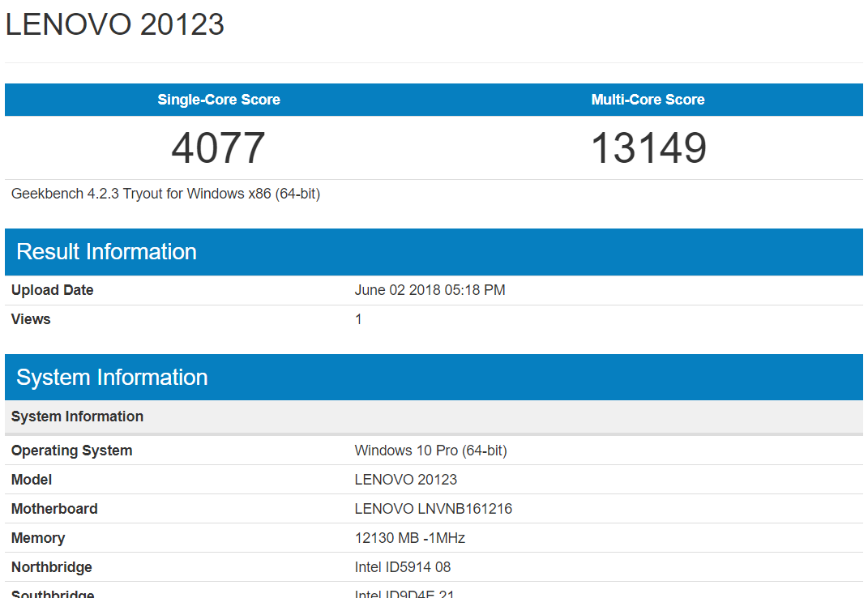Image resolution: width=868 pixels, height=598 pixels.
Task: Select the LENOVO LNVNB161216 motherboard value
Action: coord(434,509)
